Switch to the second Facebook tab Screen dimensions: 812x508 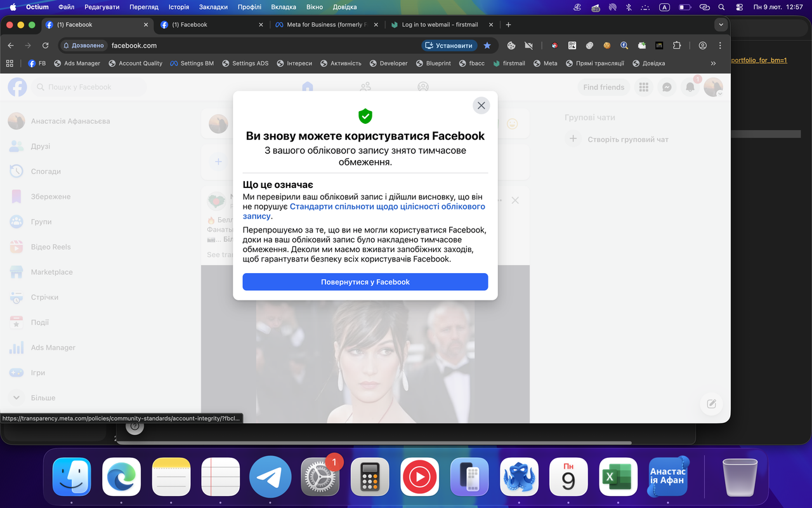tap(213, 25)
